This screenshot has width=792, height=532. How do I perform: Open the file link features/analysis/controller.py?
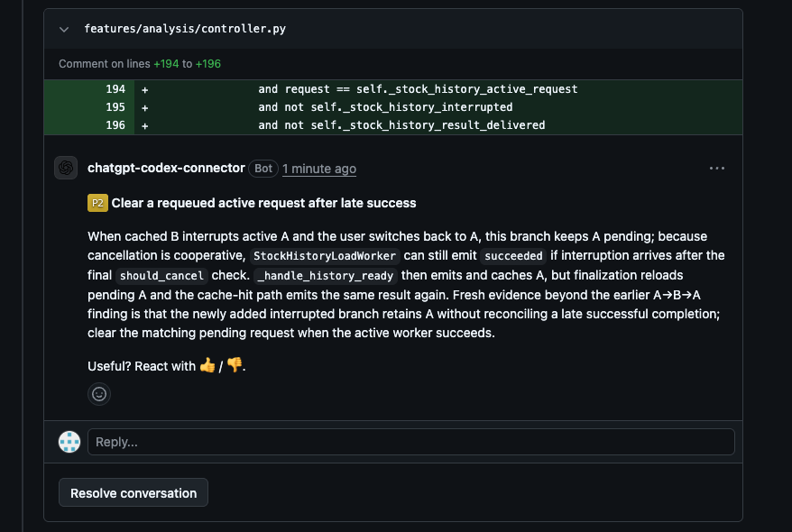pos(185,29)
